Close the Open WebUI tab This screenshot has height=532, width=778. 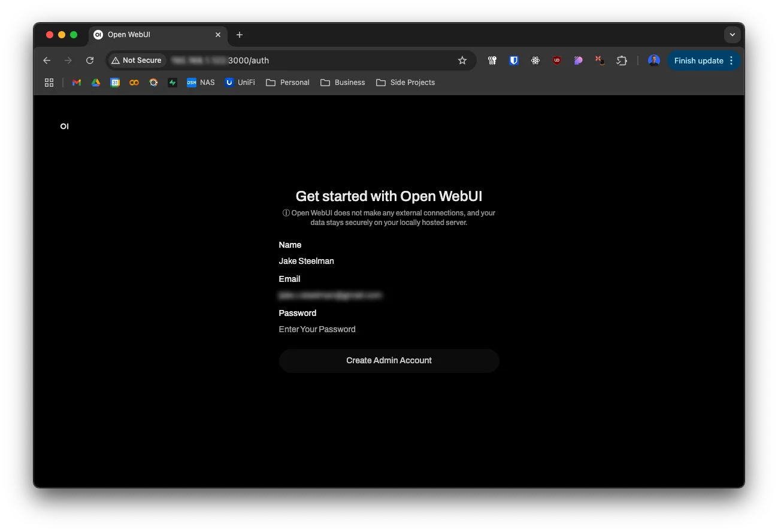(x=218, y=35)
